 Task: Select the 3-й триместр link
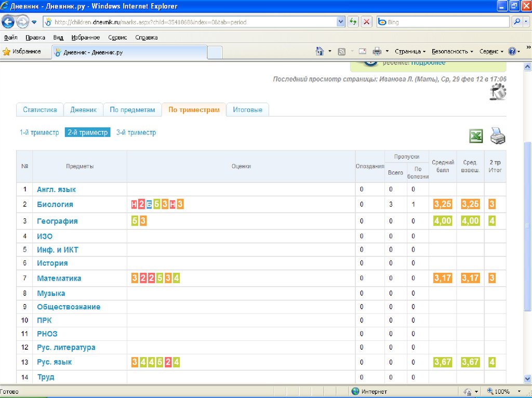pos(136,132)
